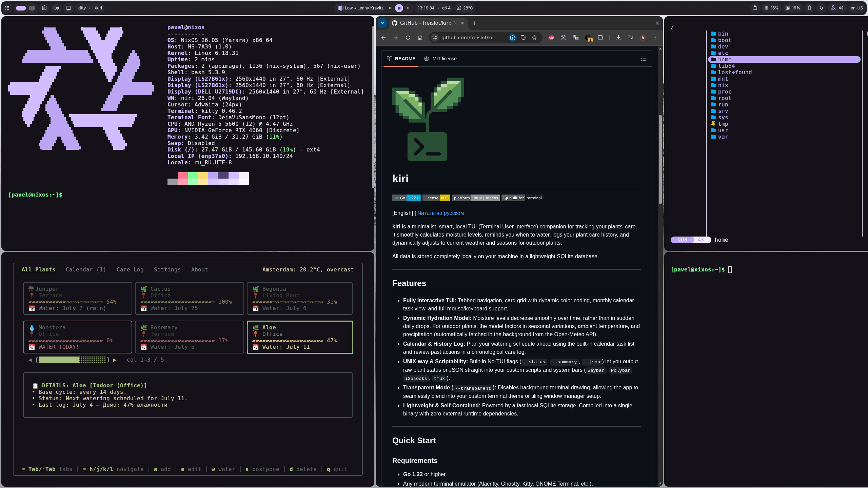This screenshot has width=868, height=488.
Task: Open the volume speaker icon in the top bar
Action: tap(841, 8)
